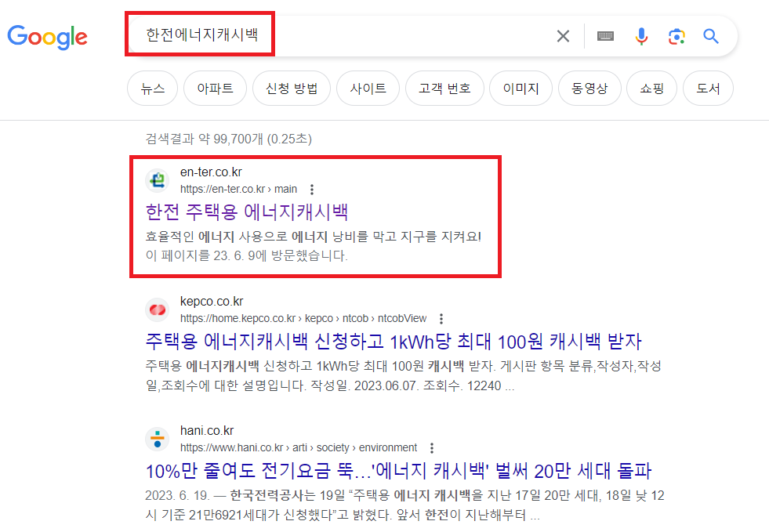This screenshot has width=769, height=532.
Task: Select the 동영상 filter chip
Action: click(x=589, y=88)
